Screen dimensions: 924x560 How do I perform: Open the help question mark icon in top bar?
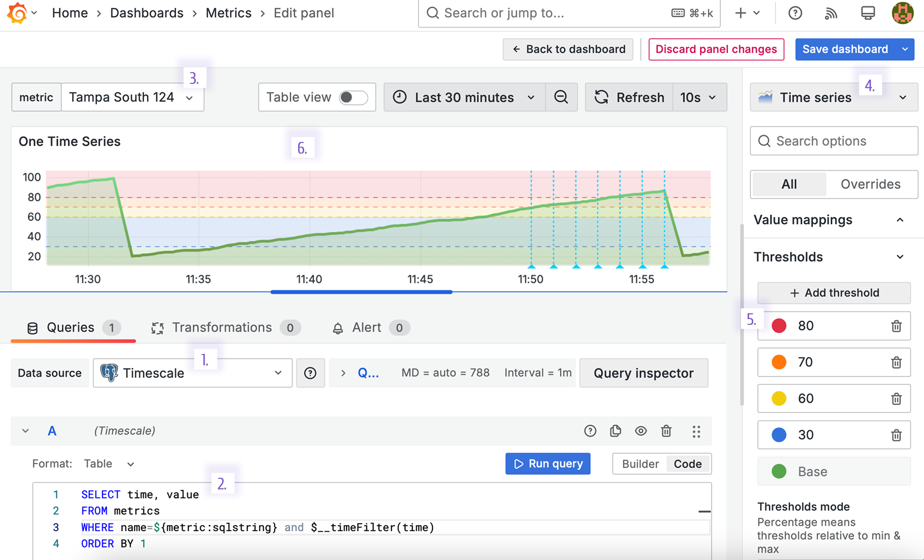(x=795, y=13)
